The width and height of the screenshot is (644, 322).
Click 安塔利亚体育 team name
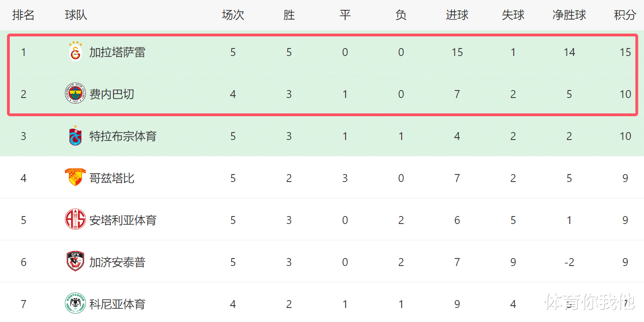click(123, 220)
